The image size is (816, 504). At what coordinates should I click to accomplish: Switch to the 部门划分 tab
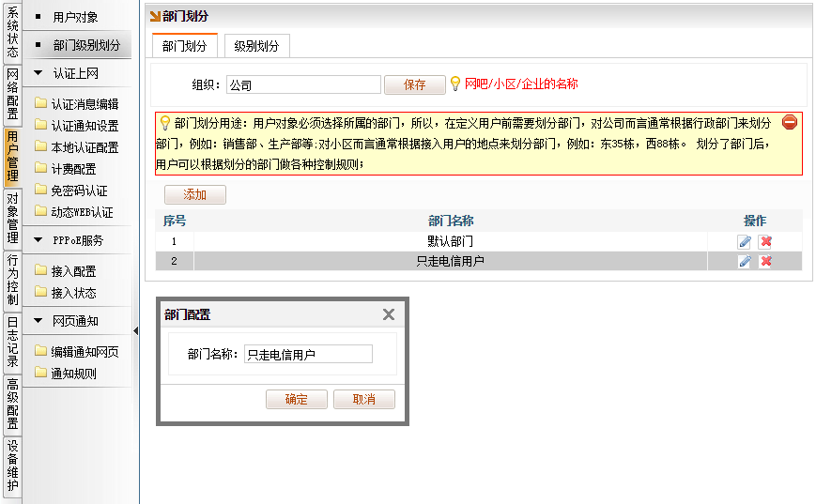(184, 46)
